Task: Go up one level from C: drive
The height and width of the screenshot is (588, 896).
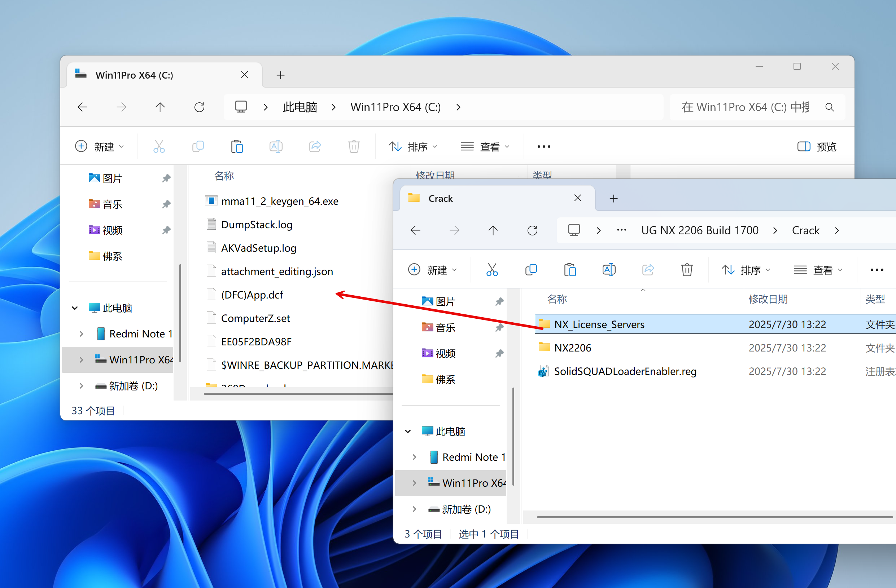Action: [x=160, y=107]
